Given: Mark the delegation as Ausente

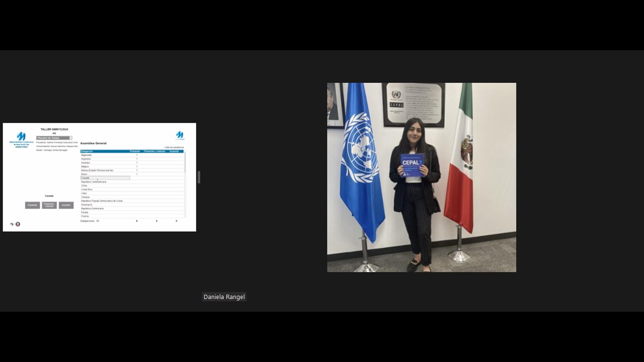Looking at the screenshot, I should pos(66,205).
